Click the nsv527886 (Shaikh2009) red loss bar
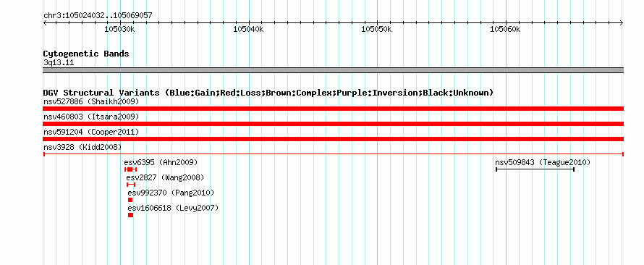644x265 pixels. [x=333, y=109]
